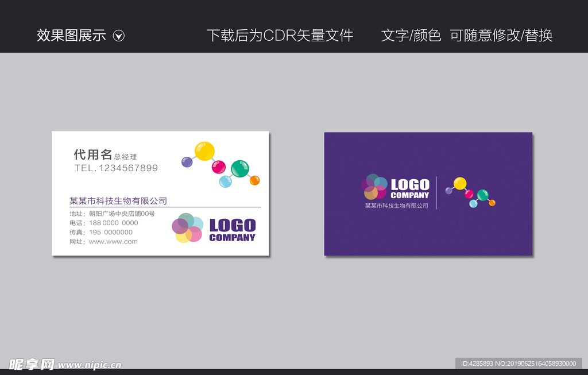This screenshot has width=588, height=375.
Task: Select the yellow molecule sphere on the front card
Action: [205, 150]
